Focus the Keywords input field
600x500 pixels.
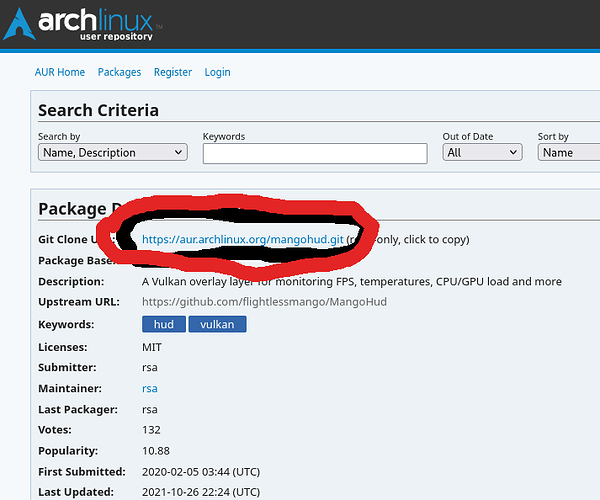click(x=315, y=153)
